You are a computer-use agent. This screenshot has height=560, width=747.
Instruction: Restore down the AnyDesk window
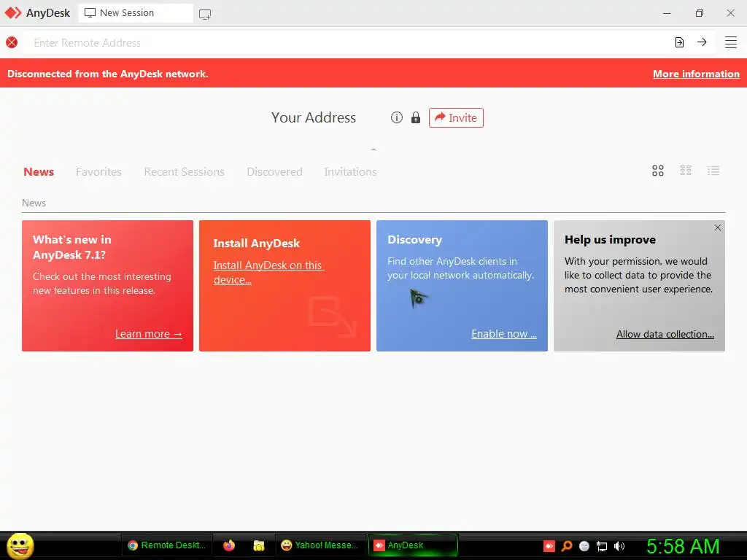point(699,13)
